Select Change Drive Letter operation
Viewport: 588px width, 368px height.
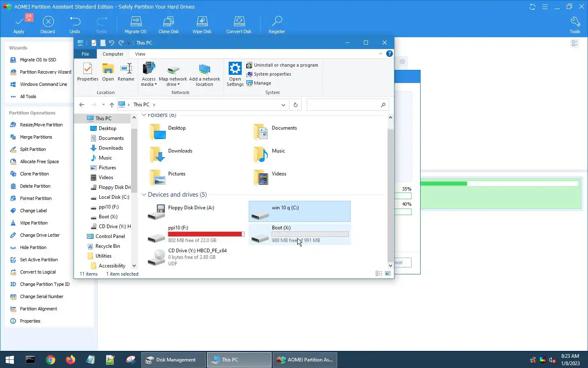[x=35, y=235]
